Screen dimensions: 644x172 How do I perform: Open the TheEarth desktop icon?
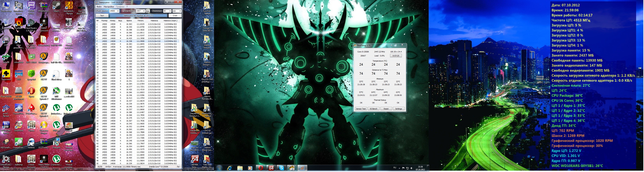click(x=56, y=143)
